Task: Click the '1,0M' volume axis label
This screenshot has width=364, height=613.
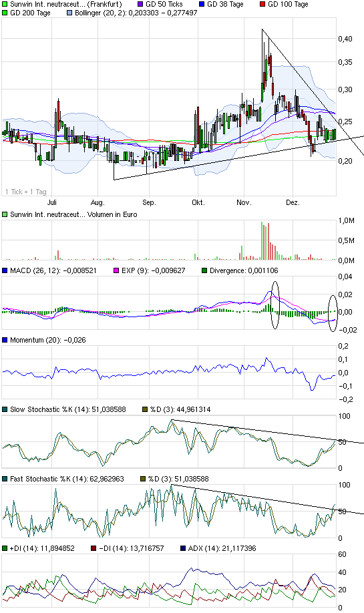Action: pyautogui.click(x=347, y=221)
